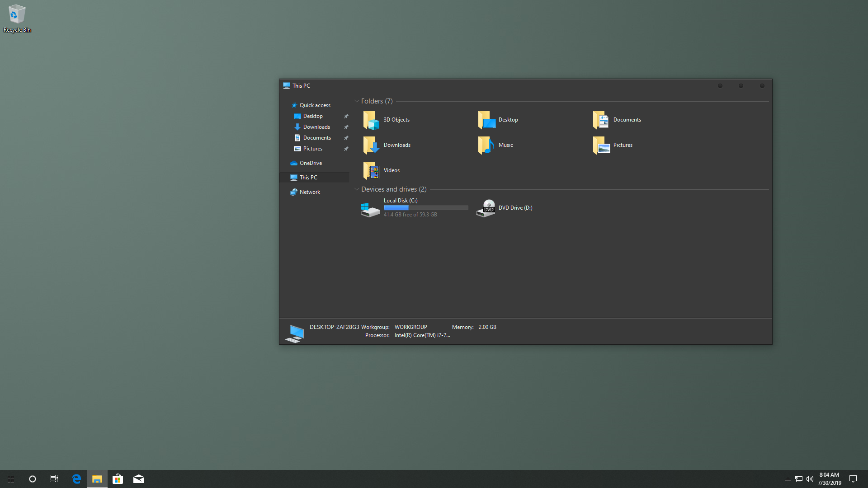Image resolution: width=868 pixels, height=488 pixels.
Task: Select Network in the sidebar
Action: click(310, 192)
